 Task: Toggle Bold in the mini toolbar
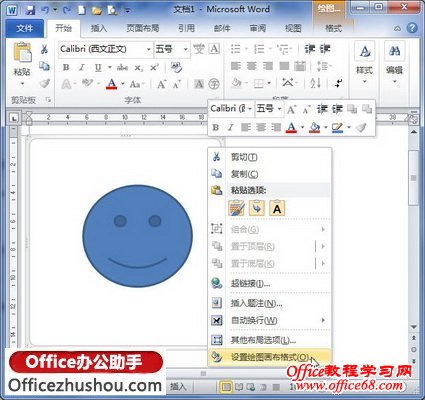click(216, 127)
